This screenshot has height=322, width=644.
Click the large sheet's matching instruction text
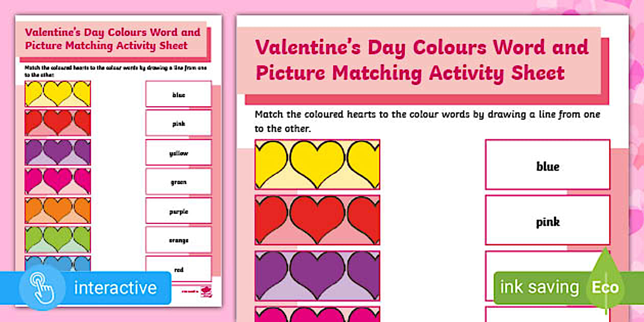[427, 122]
